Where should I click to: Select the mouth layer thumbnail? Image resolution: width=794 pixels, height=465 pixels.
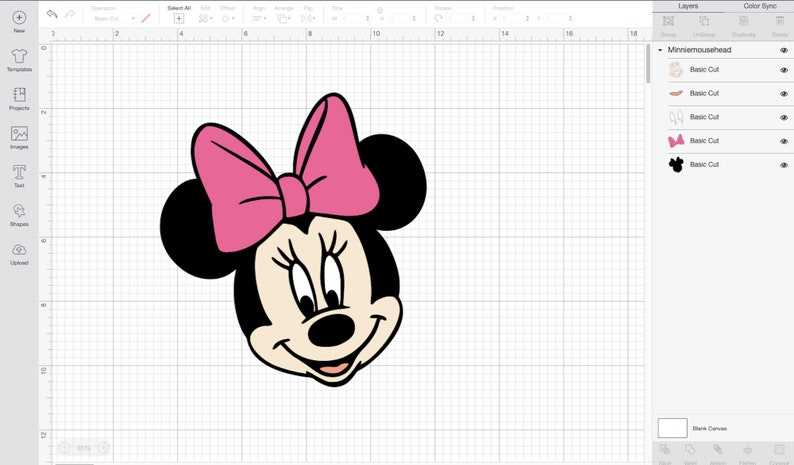[x=676, y=94]
